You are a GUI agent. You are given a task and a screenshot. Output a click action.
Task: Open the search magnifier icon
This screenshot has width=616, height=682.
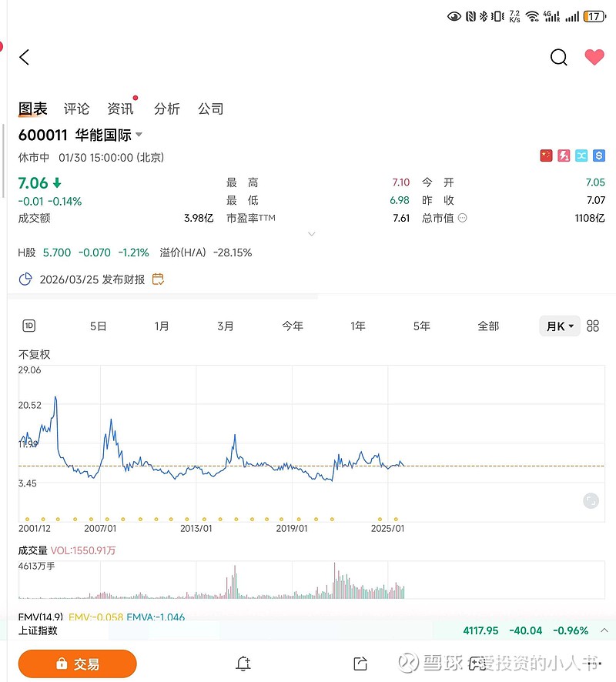pos(558,57)
